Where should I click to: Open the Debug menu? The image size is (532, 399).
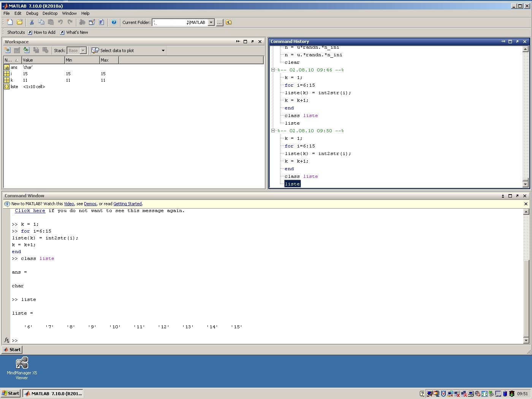point(32,13)
